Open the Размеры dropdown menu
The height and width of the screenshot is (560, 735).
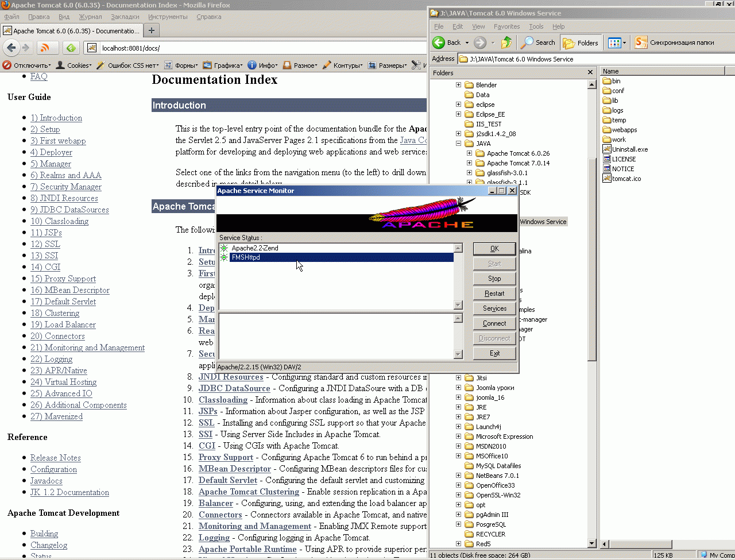pos(388,65)
